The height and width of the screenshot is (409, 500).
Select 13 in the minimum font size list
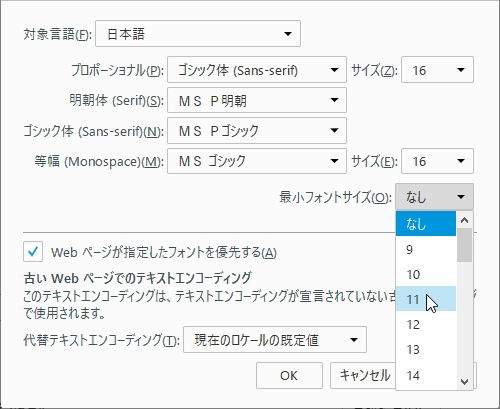coord(426,349)
